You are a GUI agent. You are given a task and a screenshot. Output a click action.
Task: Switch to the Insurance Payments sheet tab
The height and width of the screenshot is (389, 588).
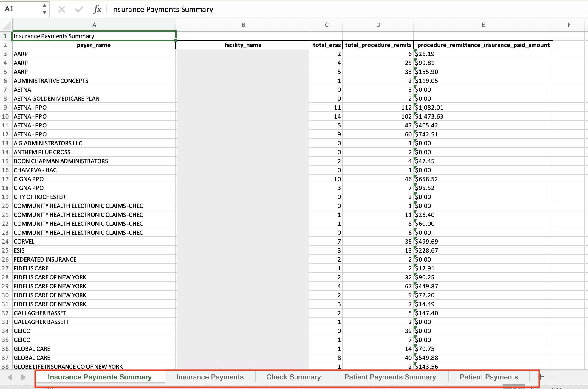click(210, 377)
